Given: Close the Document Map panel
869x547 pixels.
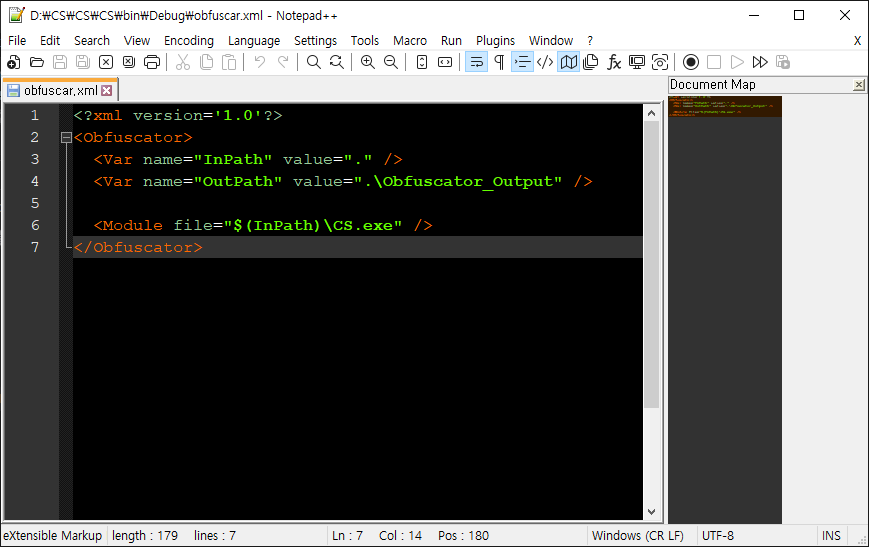Looking at the screenshot, I should [x=858, y=84].
